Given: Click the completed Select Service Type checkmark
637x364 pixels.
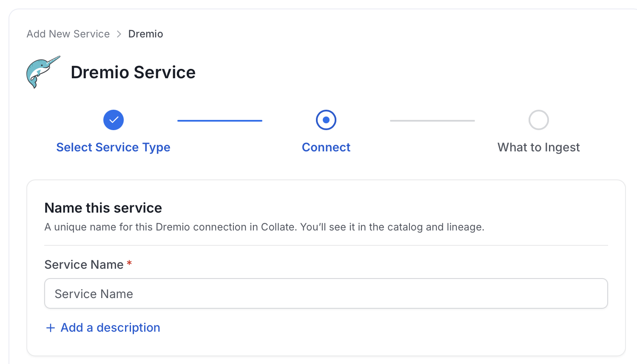Looking at the screenshot, I should [x=114, y=120].
